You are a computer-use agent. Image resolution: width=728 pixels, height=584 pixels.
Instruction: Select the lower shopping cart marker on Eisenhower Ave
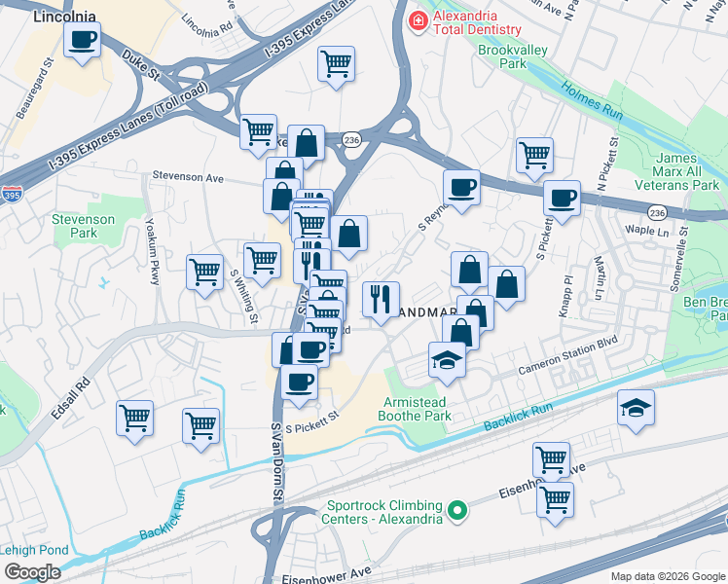point(556,504)
